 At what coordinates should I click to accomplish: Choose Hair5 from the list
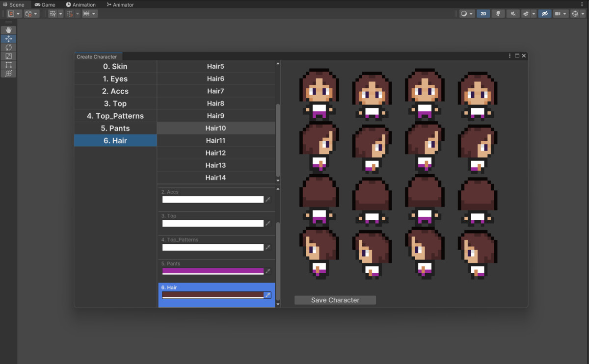(215, 67)
